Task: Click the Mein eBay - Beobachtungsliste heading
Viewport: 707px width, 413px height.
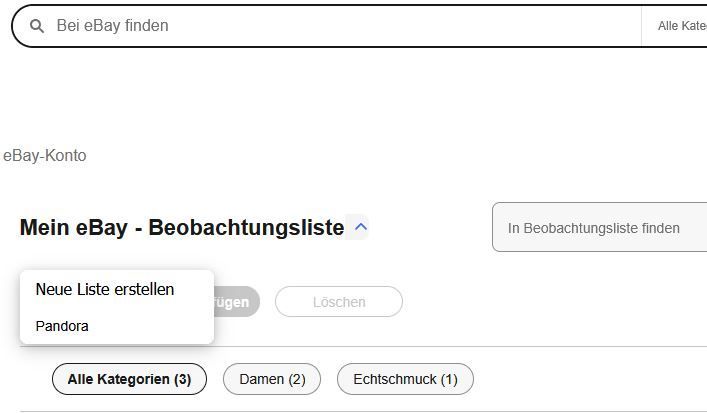Action: 181,228
